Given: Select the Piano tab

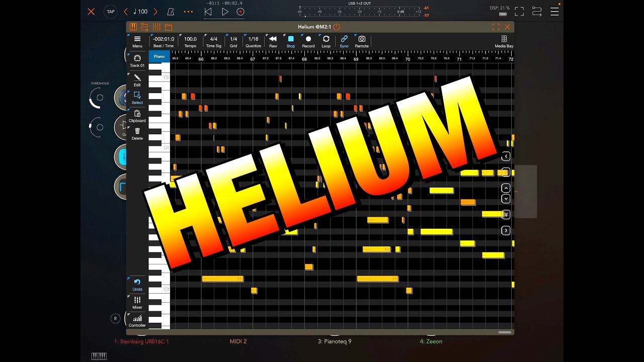Looking at the screenshot, I should [159, 56].
